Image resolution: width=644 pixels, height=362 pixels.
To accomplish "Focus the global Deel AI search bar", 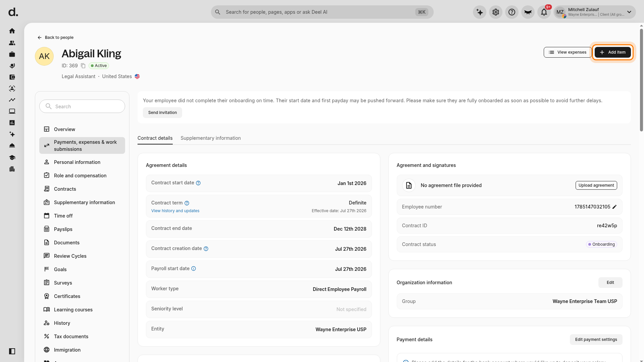I will (x=322, y=12).
